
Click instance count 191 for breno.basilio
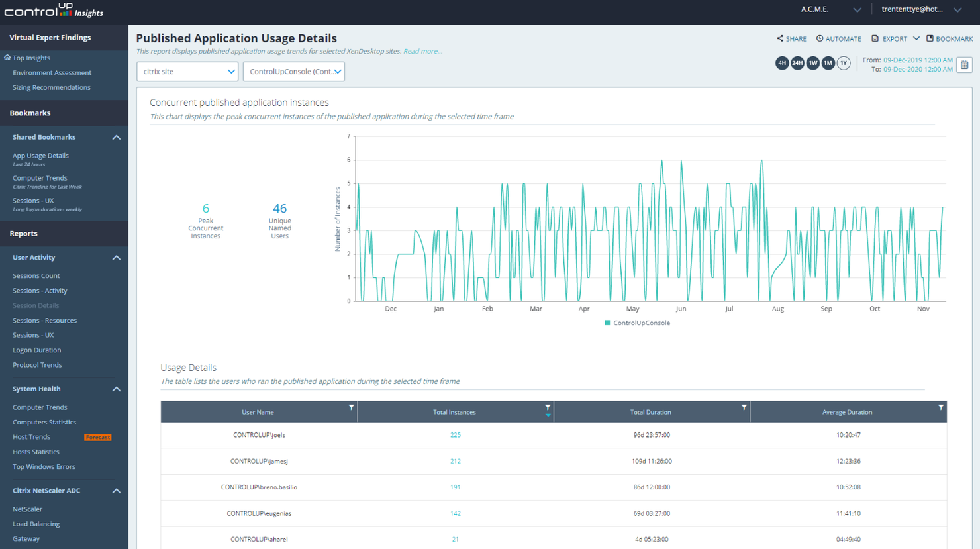coord(456,487)
